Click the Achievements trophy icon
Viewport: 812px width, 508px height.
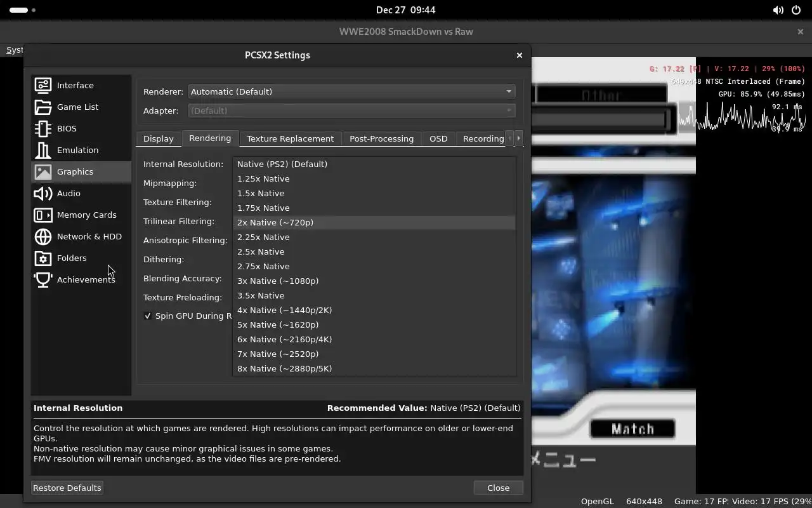click(43, 279)
